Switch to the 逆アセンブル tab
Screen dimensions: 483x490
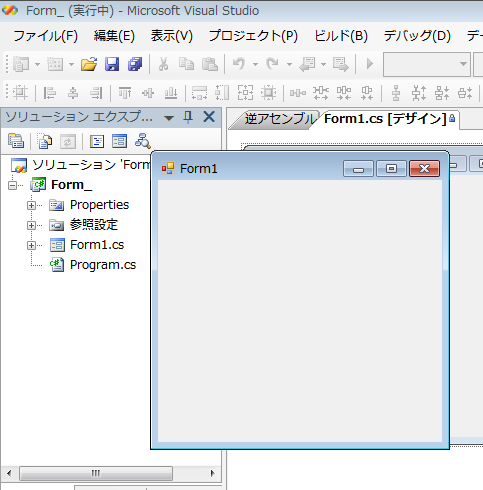coord(279,119)
